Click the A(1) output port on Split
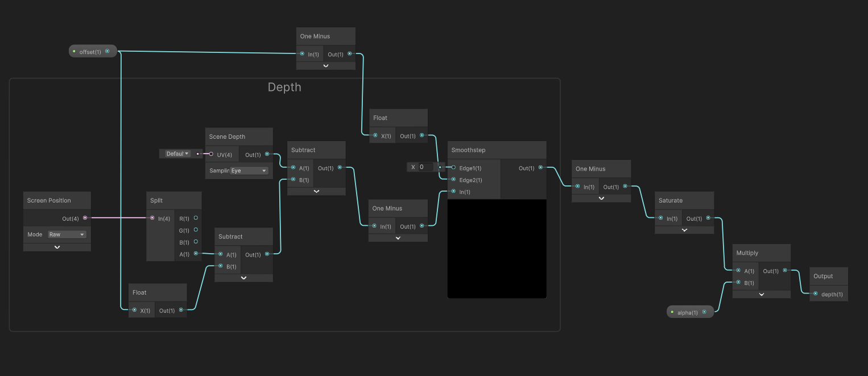 tap(196, 254)
